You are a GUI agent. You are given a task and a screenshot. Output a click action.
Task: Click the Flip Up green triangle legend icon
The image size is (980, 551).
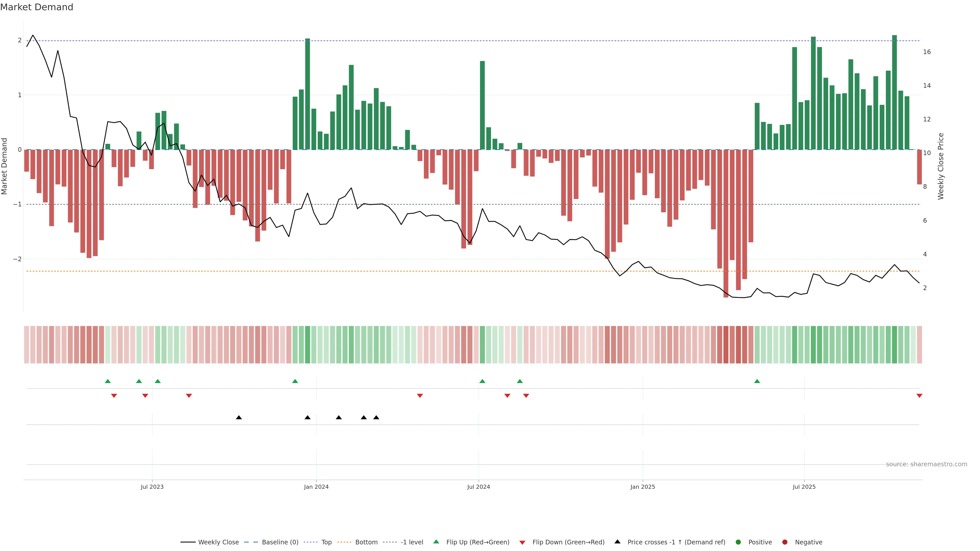[x=436, y=542]
